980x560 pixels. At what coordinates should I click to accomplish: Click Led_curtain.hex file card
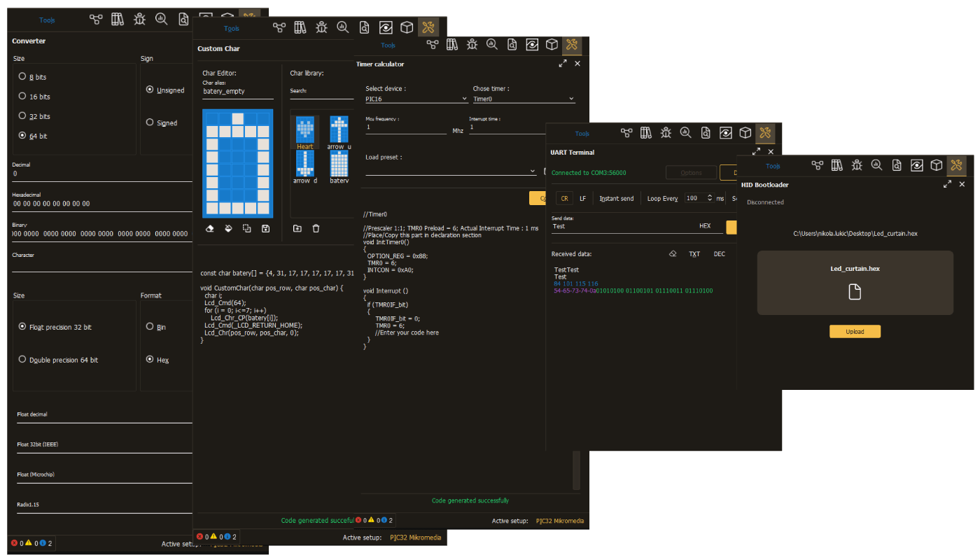(855, 283)
